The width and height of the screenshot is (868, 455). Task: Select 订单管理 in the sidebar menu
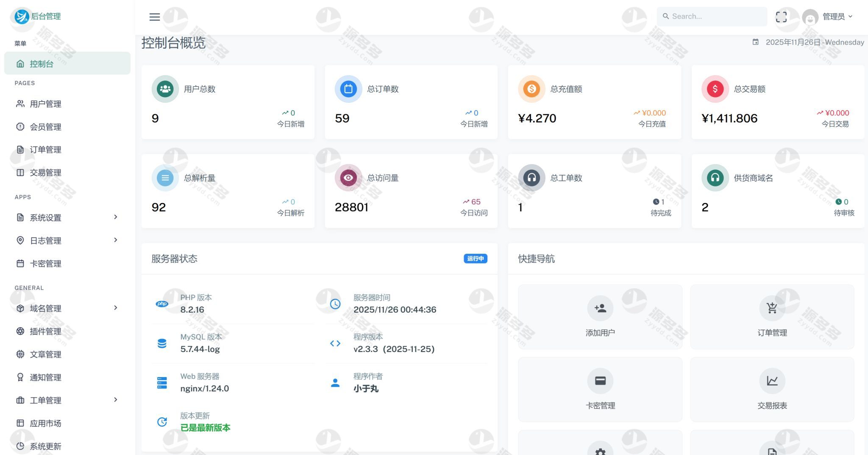pos(45,150)
